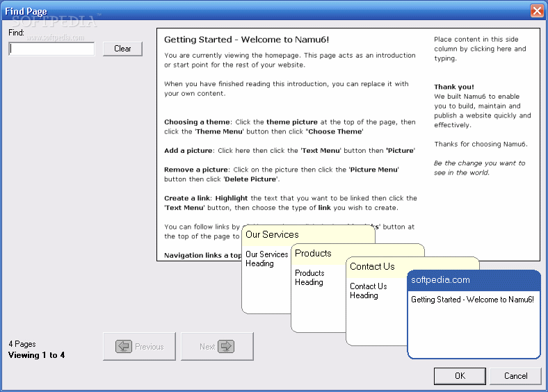Click the 'Choosing a theme' paragraph in preview
The image size is (548, 392).
(x=290, y=126)
